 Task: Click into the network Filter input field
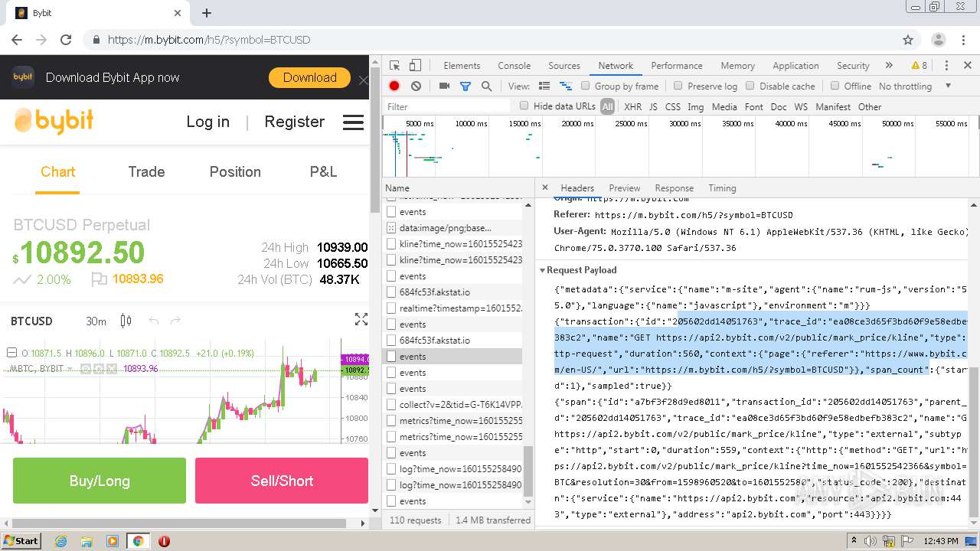point(448,107)
